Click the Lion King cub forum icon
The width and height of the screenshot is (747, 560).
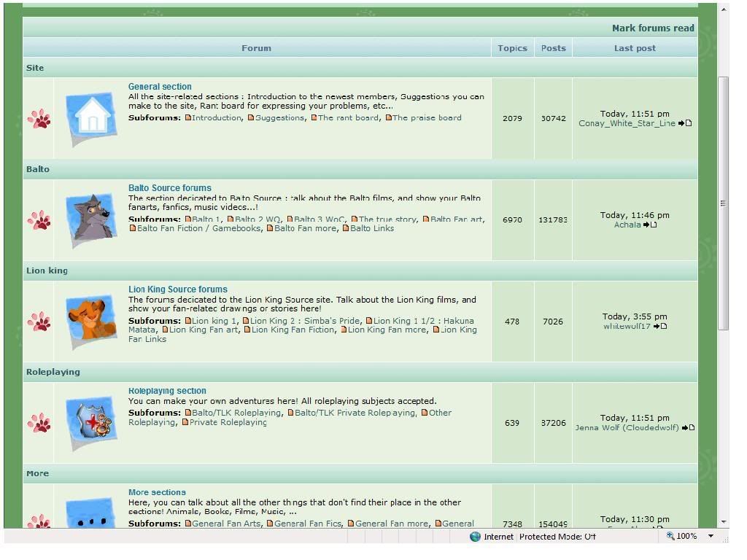(91, 322)
